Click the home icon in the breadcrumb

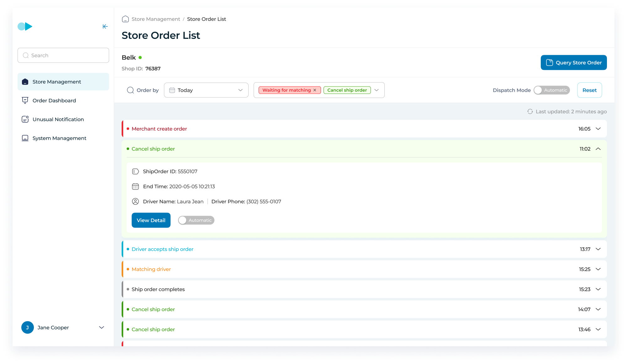click(125, 19)
